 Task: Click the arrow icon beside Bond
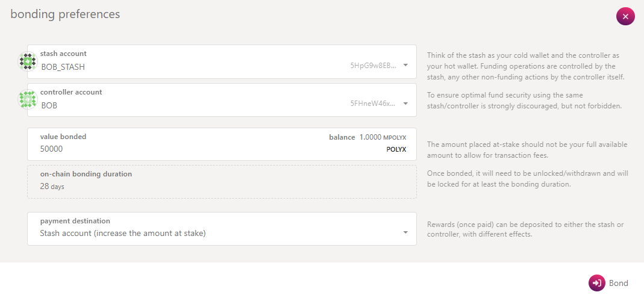[596, 283]
